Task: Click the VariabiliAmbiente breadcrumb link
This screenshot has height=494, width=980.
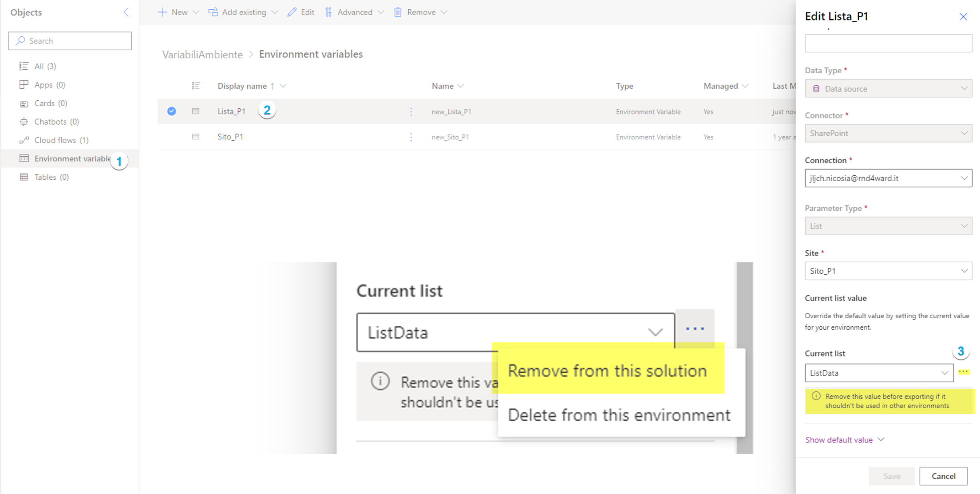Action: point(202,54)
